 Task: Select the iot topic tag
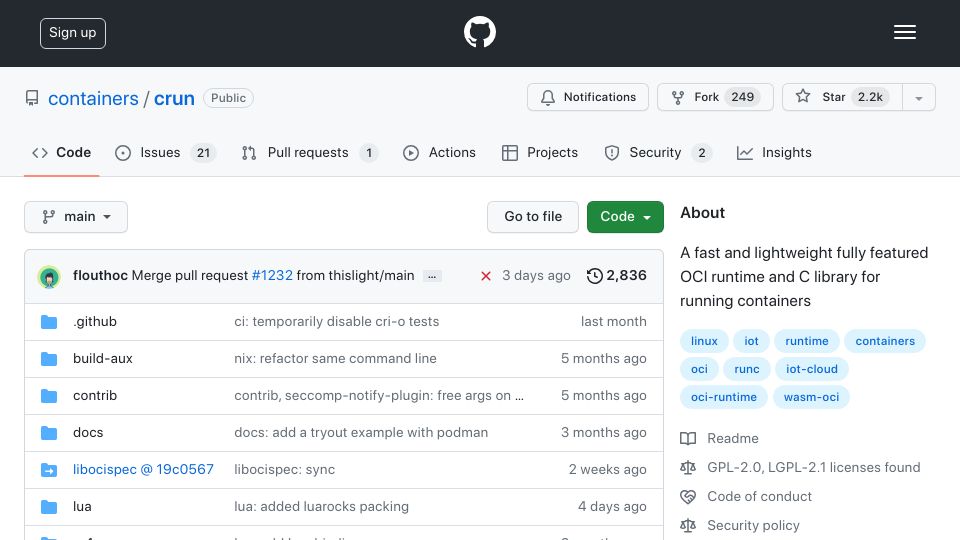pos(751,341)
